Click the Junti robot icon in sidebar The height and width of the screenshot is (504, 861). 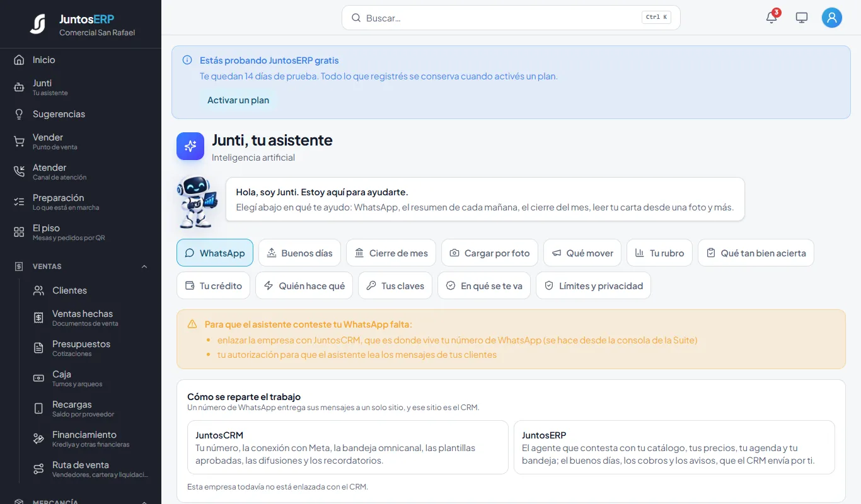click(x=19, y=88)
